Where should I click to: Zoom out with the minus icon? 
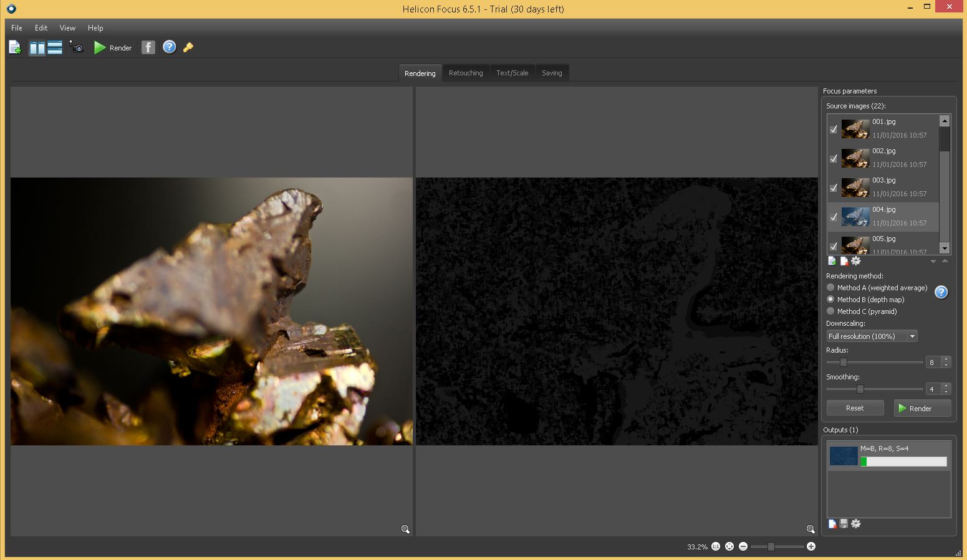[x=743, y=546]
